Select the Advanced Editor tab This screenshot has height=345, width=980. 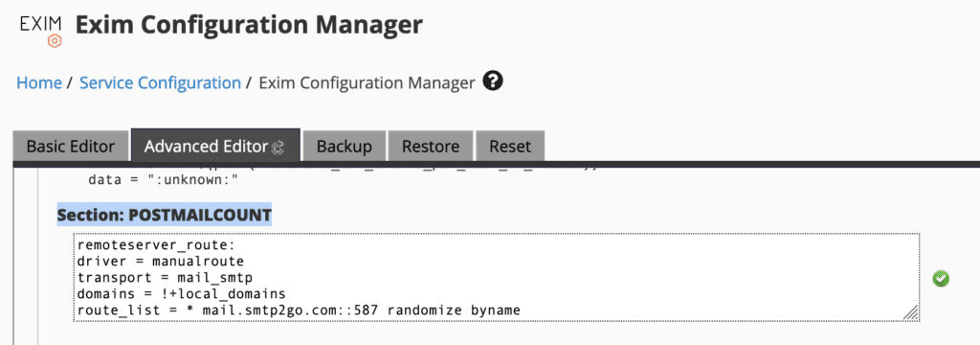(215, 147)
